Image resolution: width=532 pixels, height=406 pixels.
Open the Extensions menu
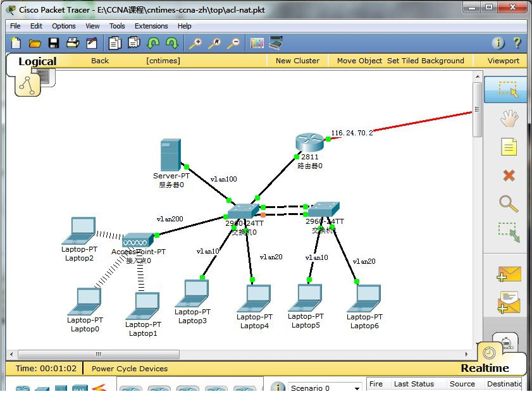point(151,26)
